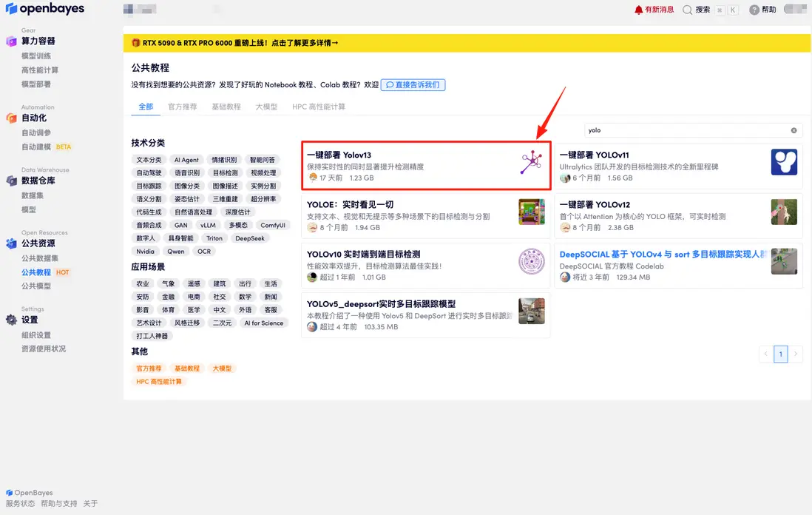812x515 pixels.
Task: Select the orange 官方推荐 tag under 其他
Action: coord(149,368)
